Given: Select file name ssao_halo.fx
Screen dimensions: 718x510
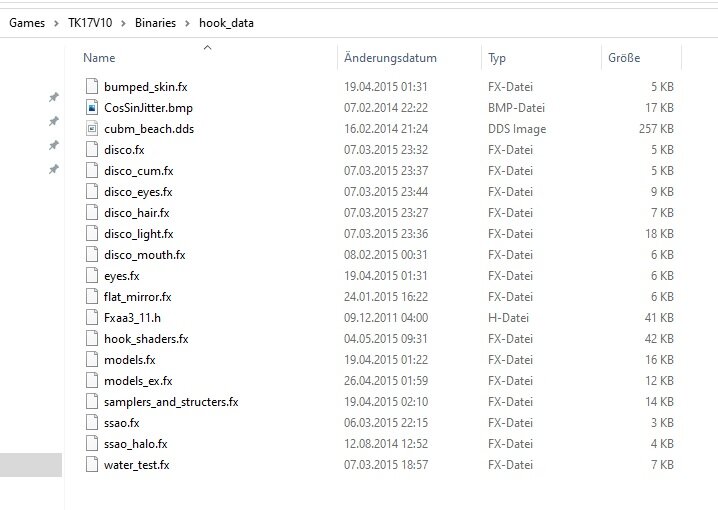Looking at the screenshot, I should [136, 444].
